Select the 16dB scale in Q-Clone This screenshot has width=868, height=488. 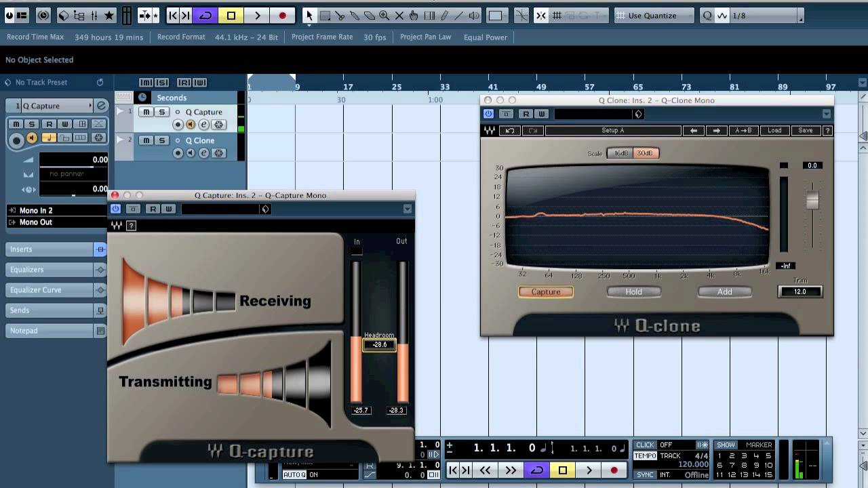[620, 153]
